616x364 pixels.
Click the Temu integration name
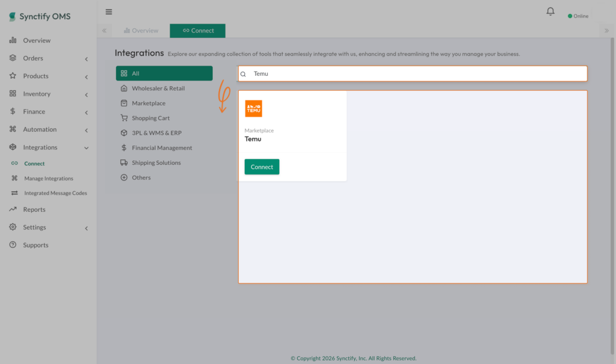253,139
